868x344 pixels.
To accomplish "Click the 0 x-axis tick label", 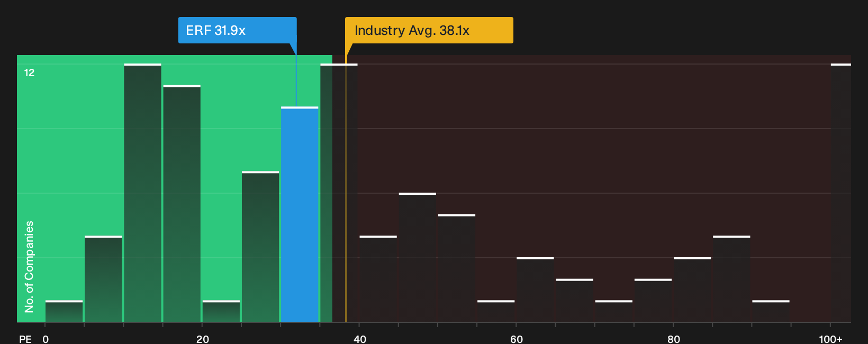I will pyautogui.click(x=46, y=339).
